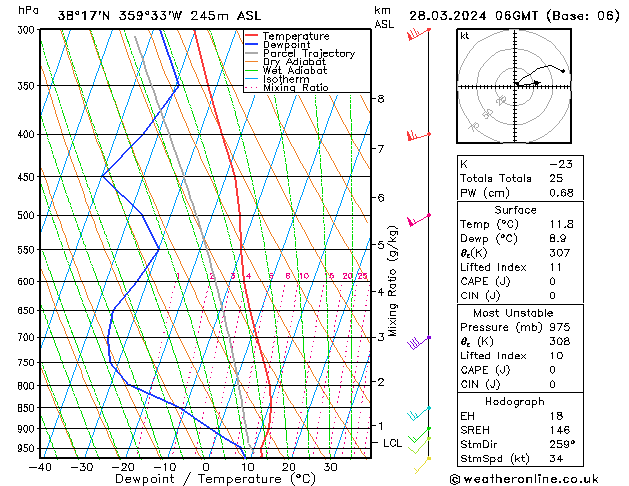Click the 5 km altitude axis label
The image size is (629, 486).
click(381, 245)
